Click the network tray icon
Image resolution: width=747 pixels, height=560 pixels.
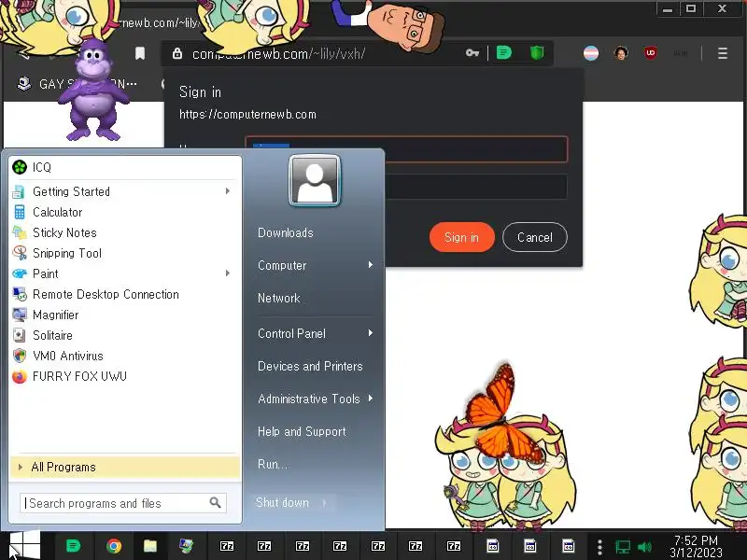click(622, 547)
